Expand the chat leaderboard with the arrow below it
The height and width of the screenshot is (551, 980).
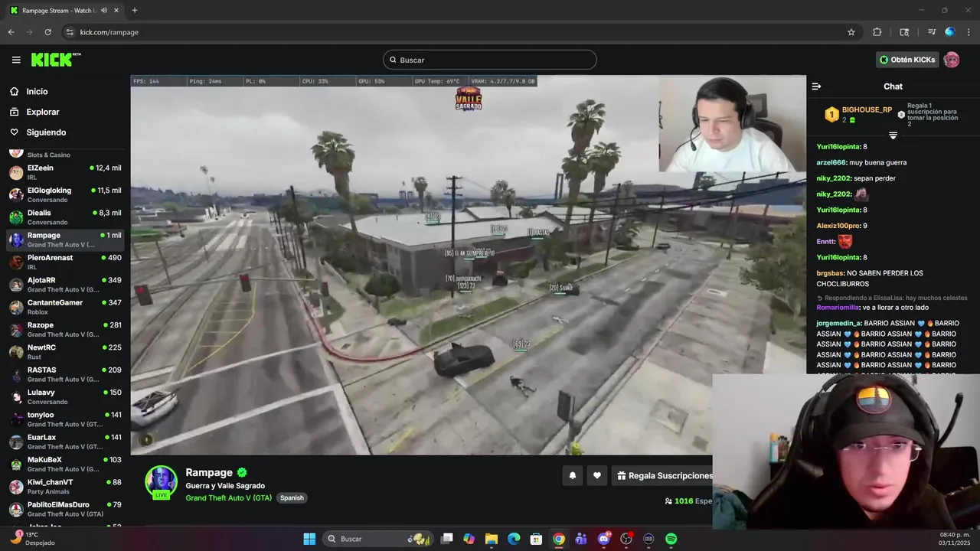coord(893,135)
